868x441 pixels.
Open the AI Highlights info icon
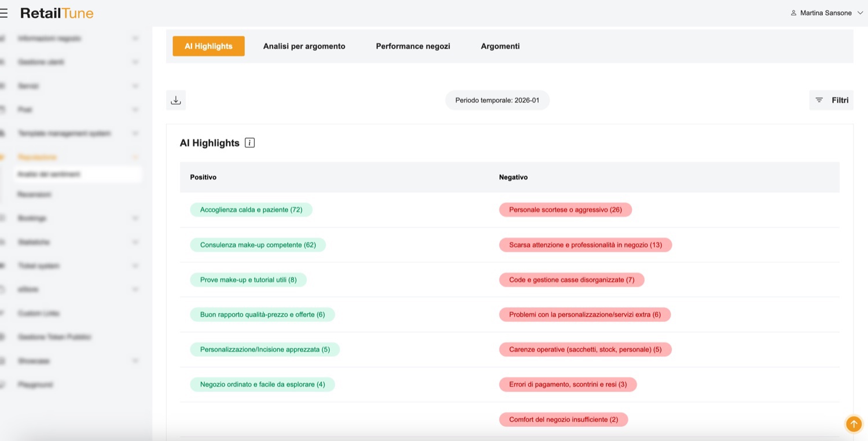point(250,143)
